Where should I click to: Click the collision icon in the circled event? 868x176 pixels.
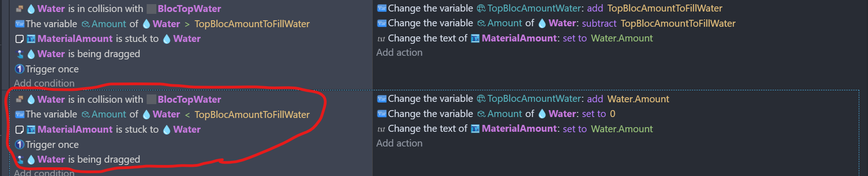19,99
